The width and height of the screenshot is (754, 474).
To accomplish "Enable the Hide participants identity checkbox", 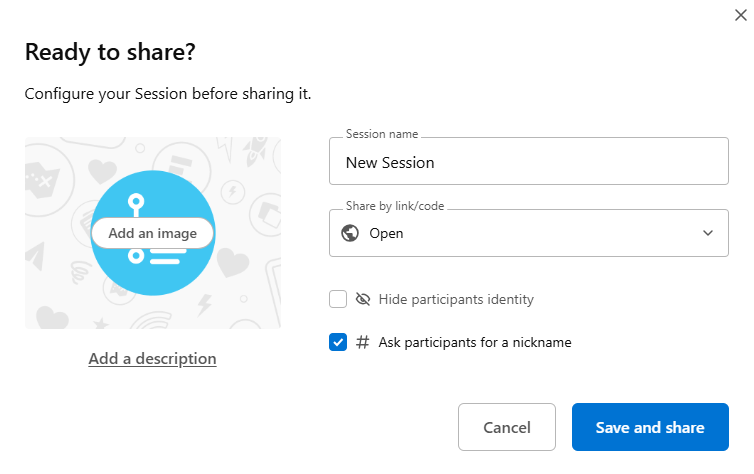I will (338, 299).
